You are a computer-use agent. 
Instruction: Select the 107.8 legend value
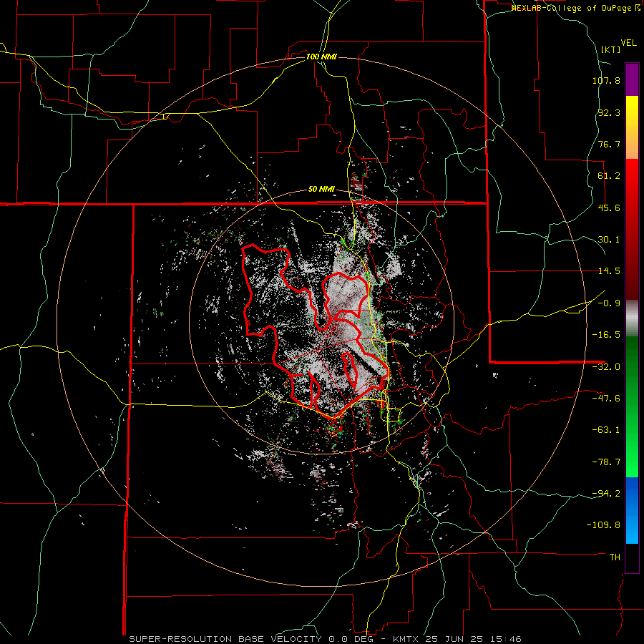click(x=606, y=80)
